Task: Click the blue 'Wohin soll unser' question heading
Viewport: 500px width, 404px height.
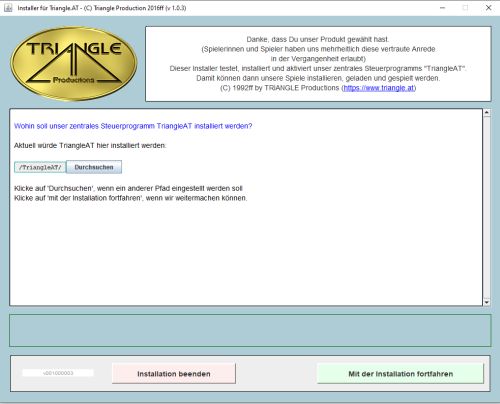Action: (133, 126)
